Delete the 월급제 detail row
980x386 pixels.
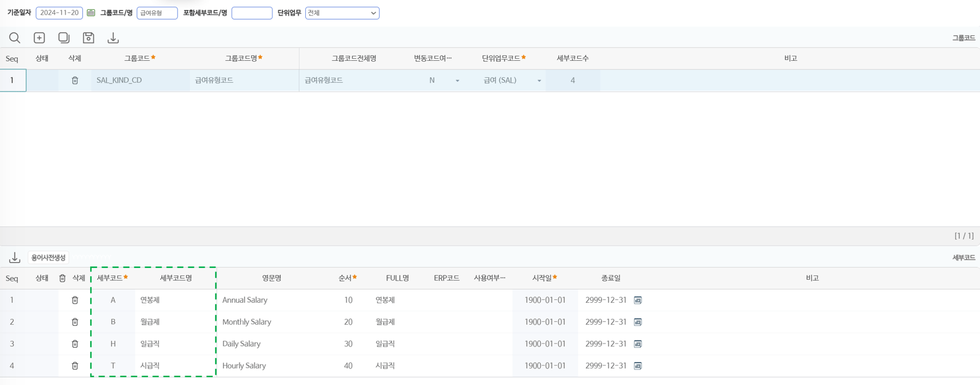click(75, 322)
